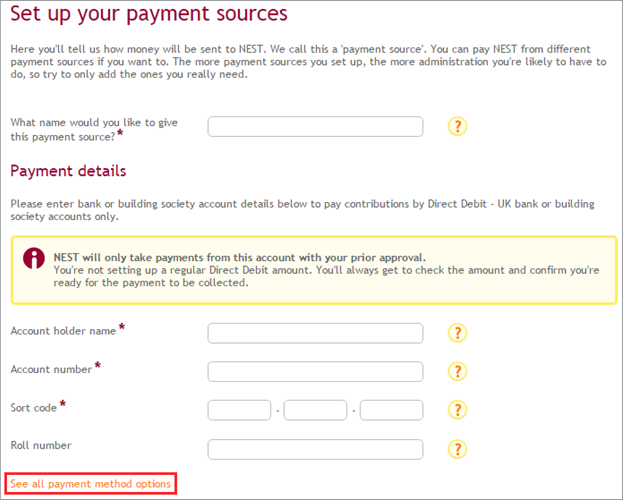623x500 pixels.
Task: Focus the last Sort code box
Action: click(391, 410)
